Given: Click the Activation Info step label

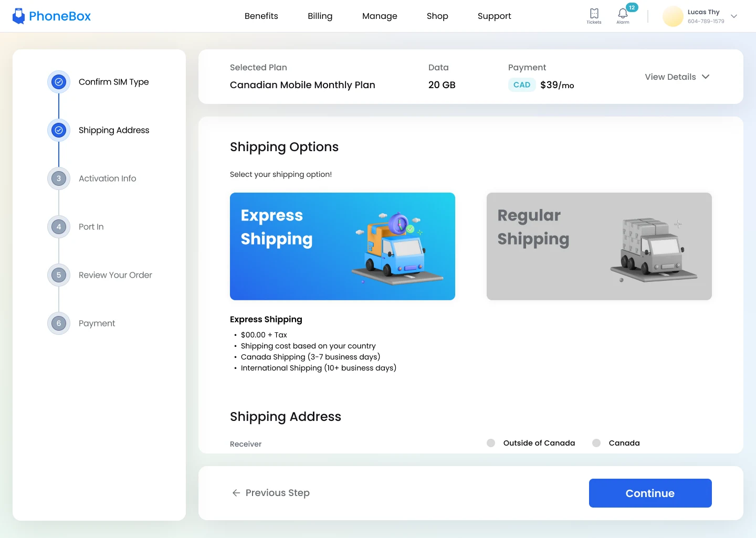Looking at the screenshot, I should pyautogui.click(x=108, y=178).
